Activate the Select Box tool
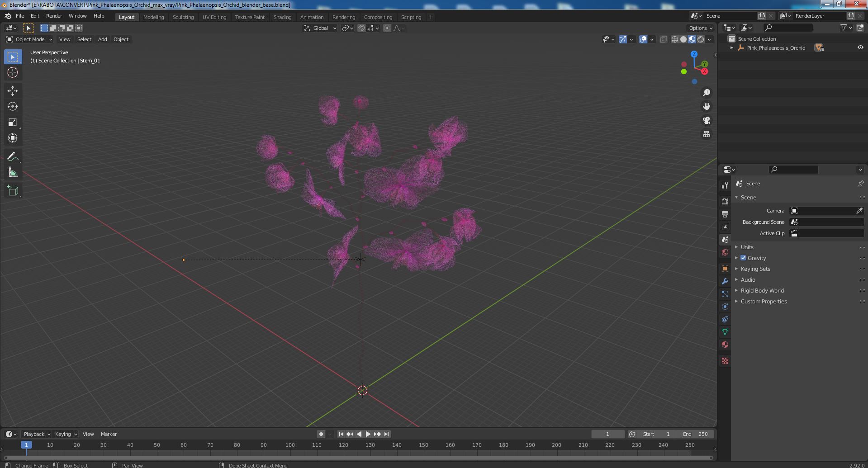Image resolution: width=868 pixels, height=468 pixels. 13,57
